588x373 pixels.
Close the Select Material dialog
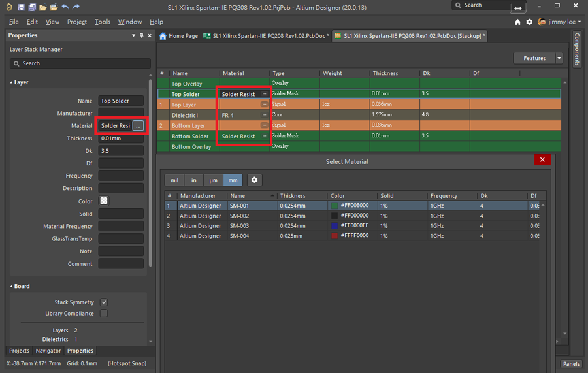coord(542,160)
